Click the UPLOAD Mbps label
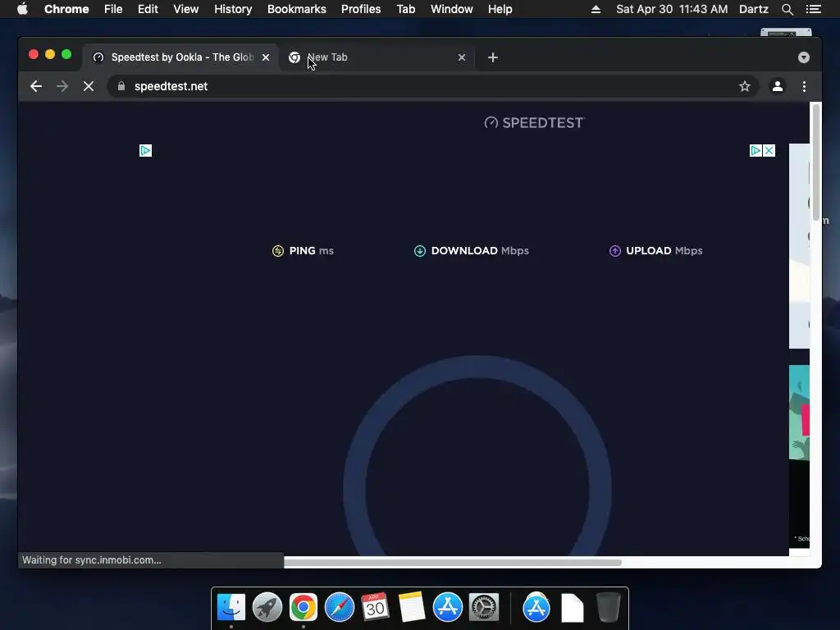The image size is (840, 630). 664,251
